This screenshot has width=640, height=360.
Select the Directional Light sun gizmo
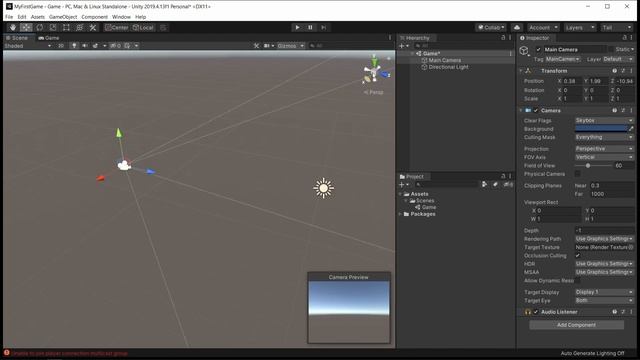click(324, 188)
